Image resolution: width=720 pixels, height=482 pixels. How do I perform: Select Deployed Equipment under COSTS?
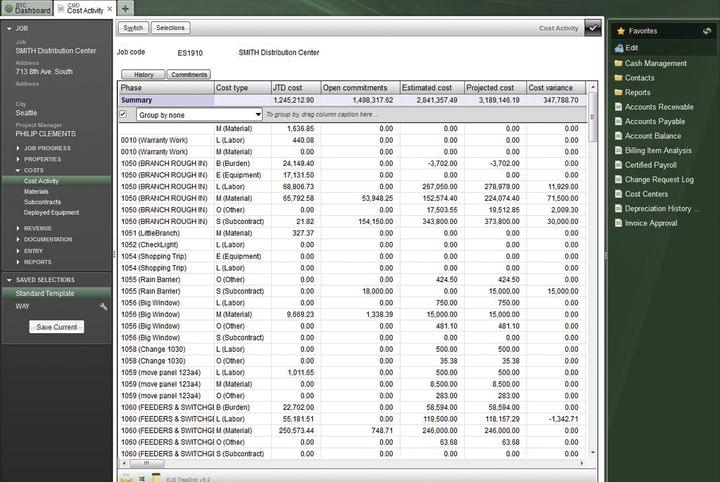(51, 213)
